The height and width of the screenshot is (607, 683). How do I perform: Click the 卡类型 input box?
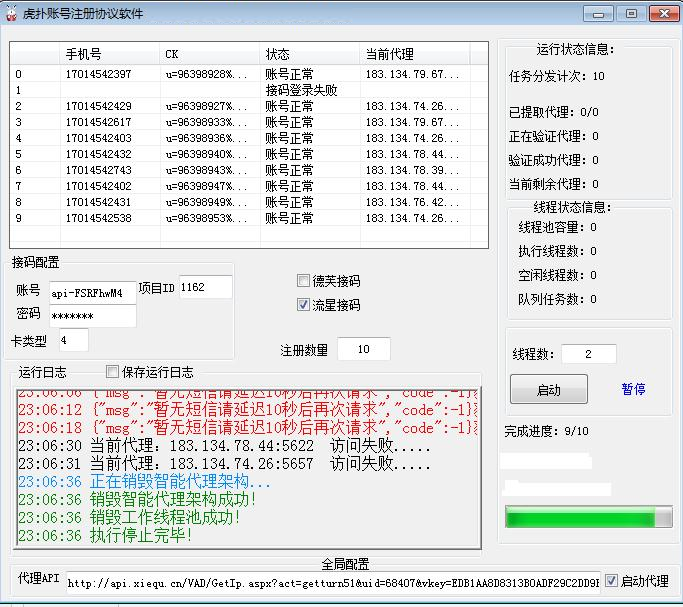coord(73,341)
